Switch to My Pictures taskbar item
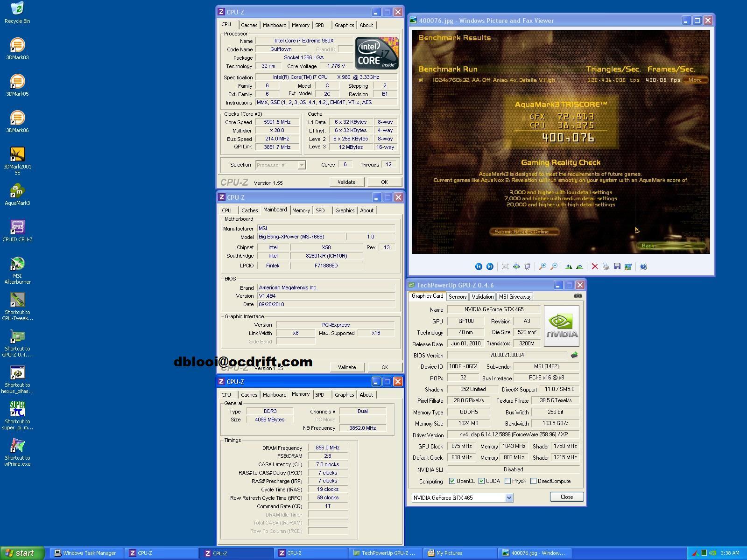The height and width of the screenshot is (560, 747). click(460, 553)
